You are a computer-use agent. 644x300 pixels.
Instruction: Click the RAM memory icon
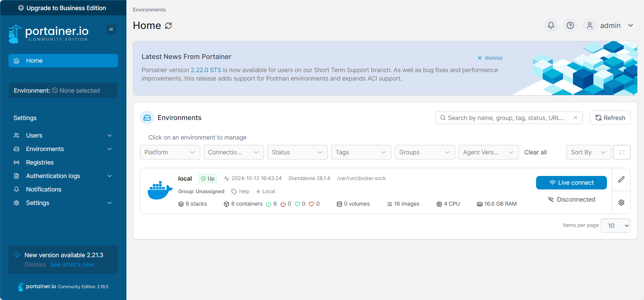click(x=480, y=204)
